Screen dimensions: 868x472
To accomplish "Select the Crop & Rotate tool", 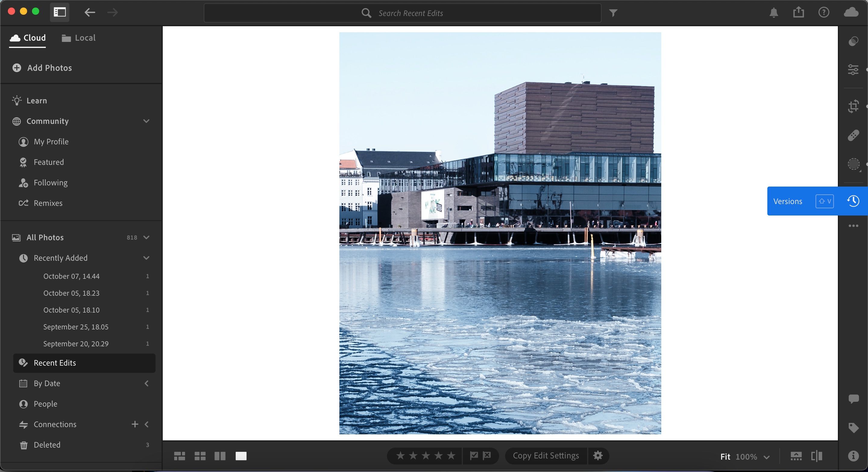I will tap(853, 106).
